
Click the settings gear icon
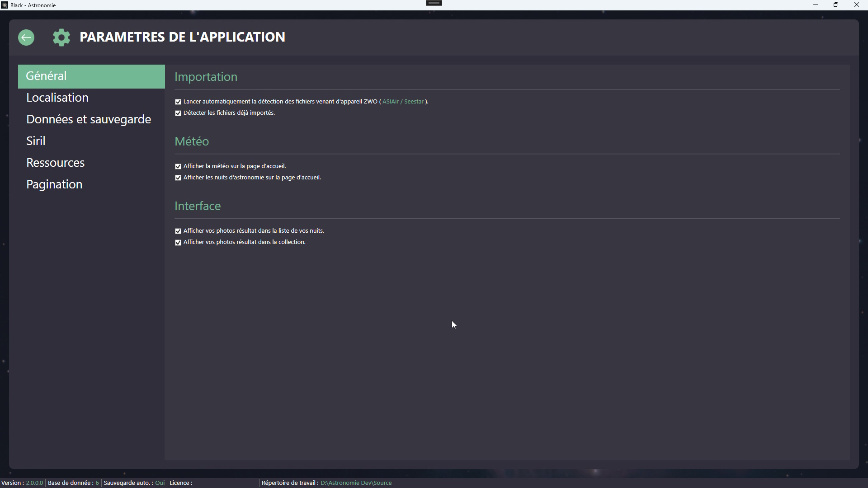click(61, 38)
